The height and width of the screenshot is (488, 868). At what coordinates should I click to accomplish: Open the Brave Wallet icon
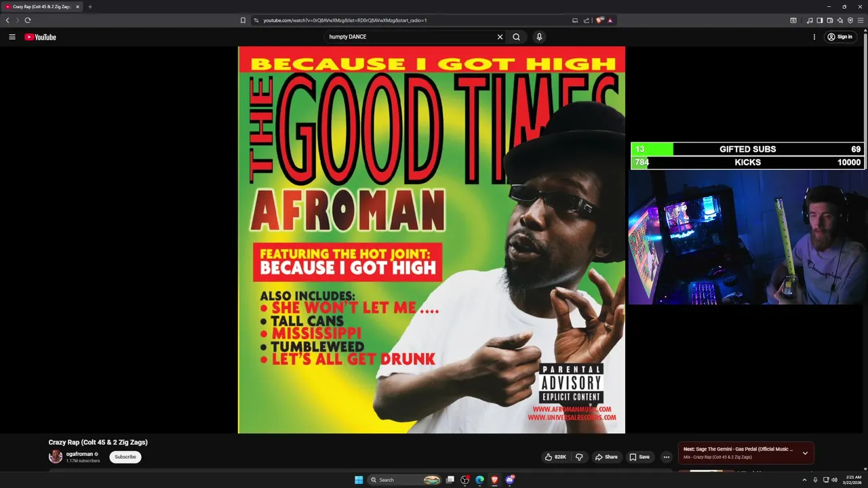830,20
